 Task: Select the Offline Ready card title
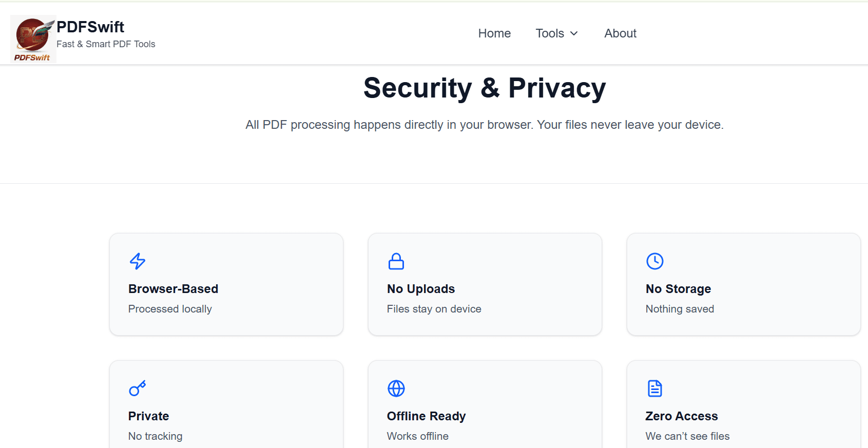[427, 416]
